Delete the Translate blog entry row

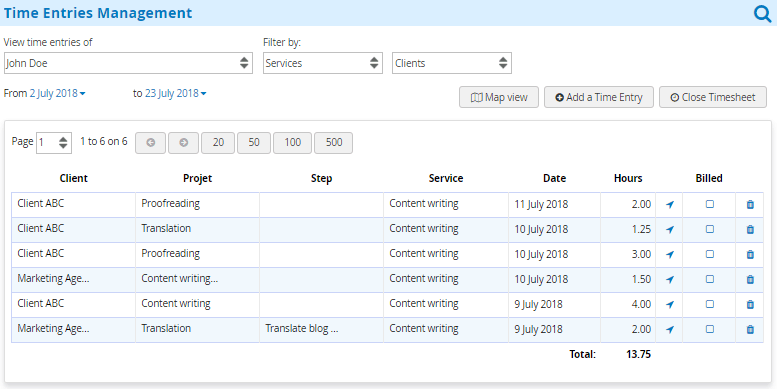[750, 329]
